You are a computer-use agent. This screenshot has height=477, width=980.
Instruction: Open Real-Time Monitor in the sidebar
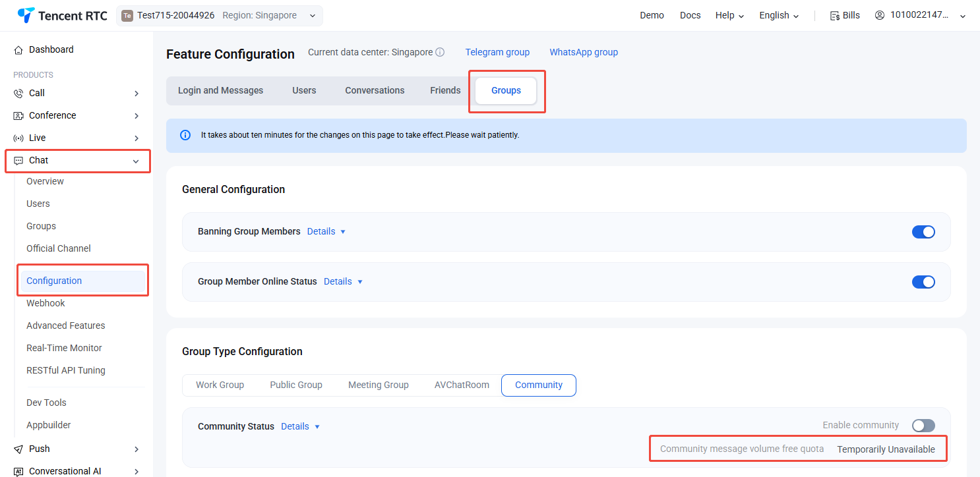tap(64, 349)
